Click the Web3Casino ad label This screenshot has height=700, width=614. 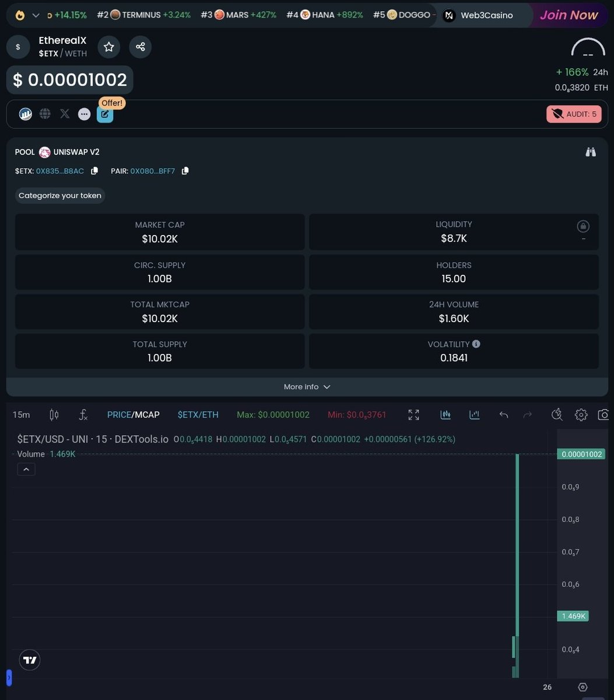pyautogui.click(x=486, y=15)
